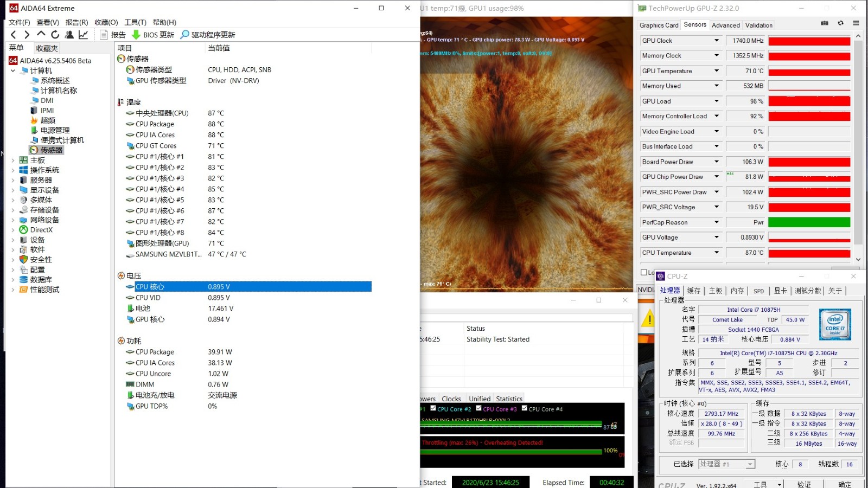The height and width of the screenshot is (488, 868).
Task: Open the 查看(V) menu
Action: [48, 22]
